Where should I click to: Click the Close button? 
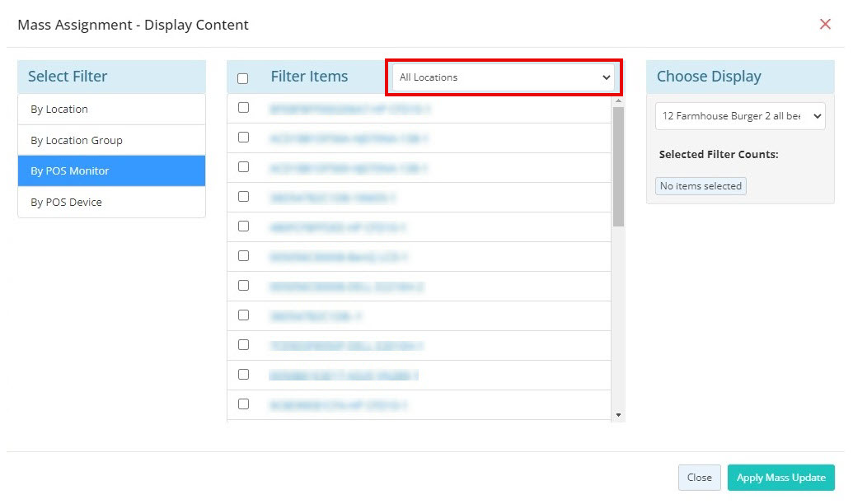coord(699,478)
